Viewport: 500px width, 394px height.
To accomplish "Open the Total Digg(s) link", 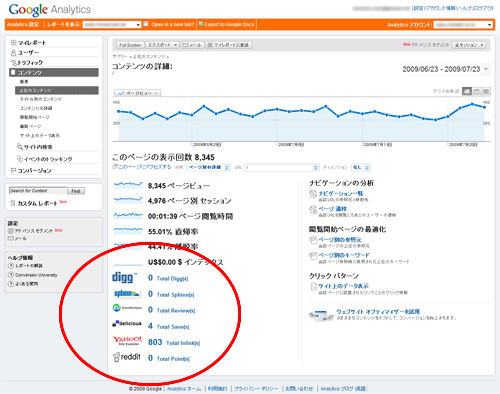I will click(x=172, y=279).
